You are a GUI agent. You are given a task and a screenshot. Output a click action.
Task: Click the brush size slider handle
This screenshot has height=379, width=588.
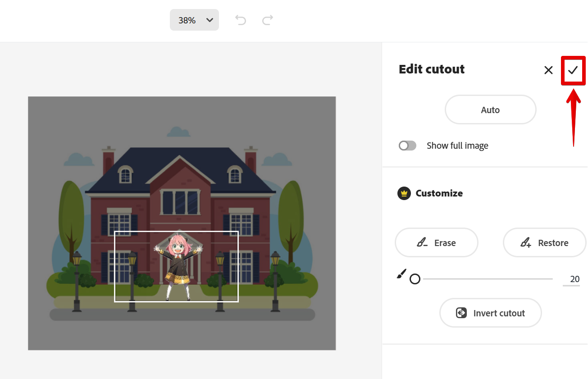(x=415, y=279)
